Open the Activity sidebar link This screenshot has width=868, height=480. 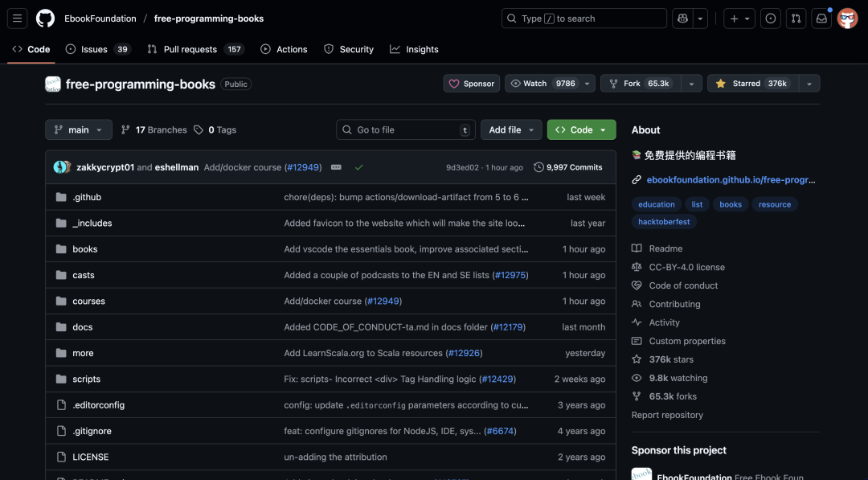tap(656, 322)
